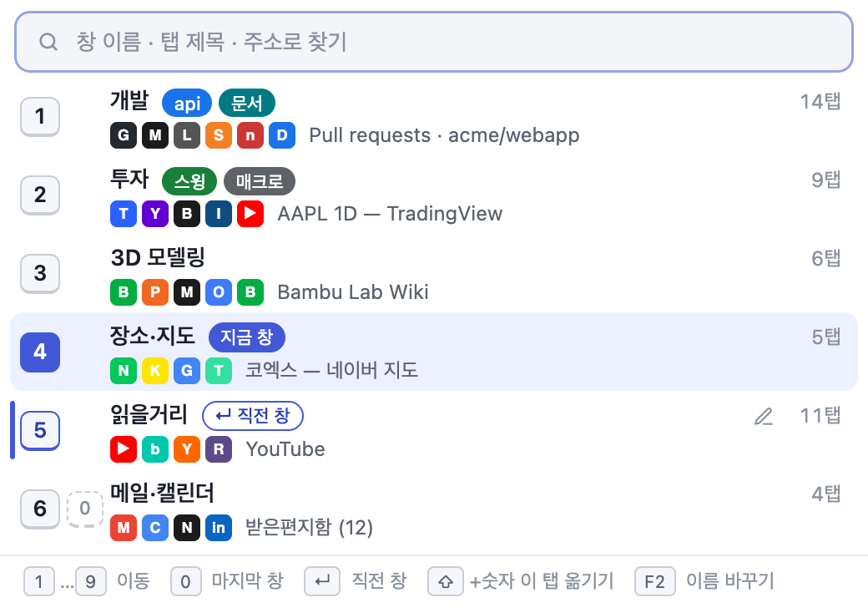Click number key 1 for 개발 window

pyautogui.click(x=40, y=116)
